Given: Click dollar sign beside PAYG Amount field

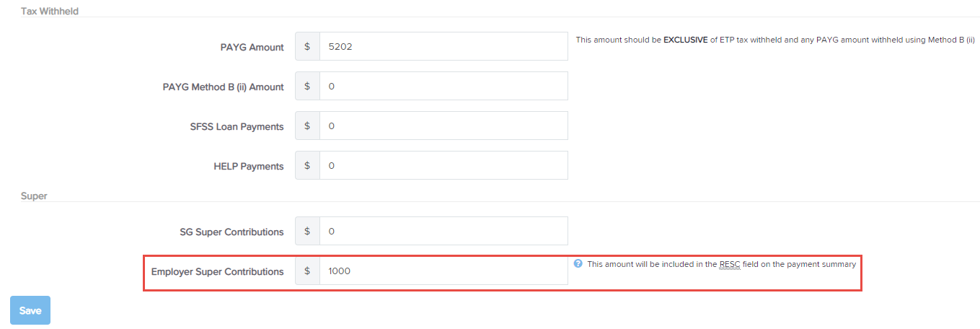Looking at the screenshot, I should [x=307, y=46].
